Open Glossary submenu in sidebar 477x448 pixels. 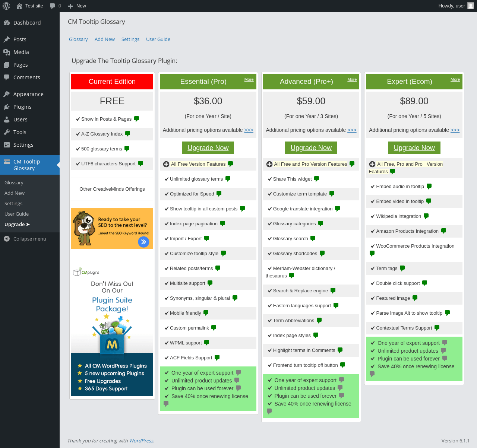tap(14, 183)
